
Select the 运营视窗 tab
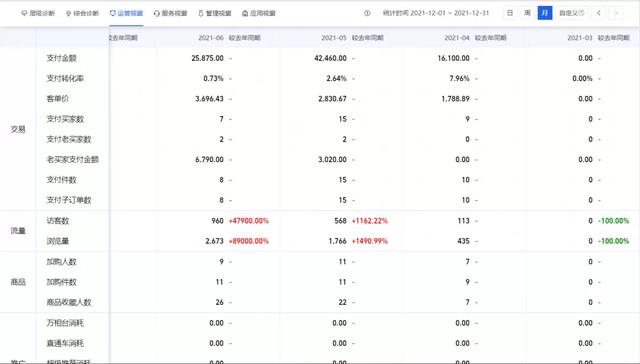click(126, 13)
